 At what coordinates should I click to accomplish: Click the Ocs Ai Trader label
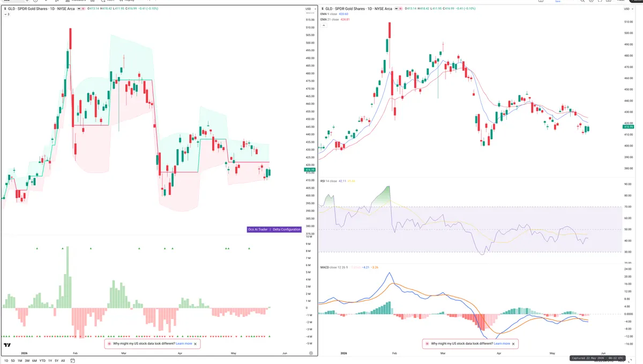pyautogui.click(x=258, y=230)
